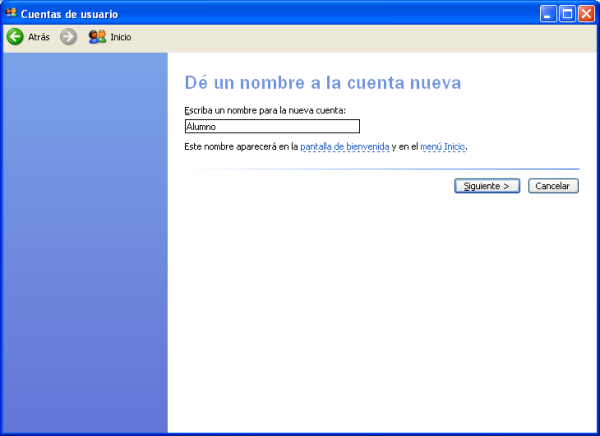The height and width of the screenshot is (436, 600).
Task: Click the green Atrás back arrow icon
Action: point(15,37)
